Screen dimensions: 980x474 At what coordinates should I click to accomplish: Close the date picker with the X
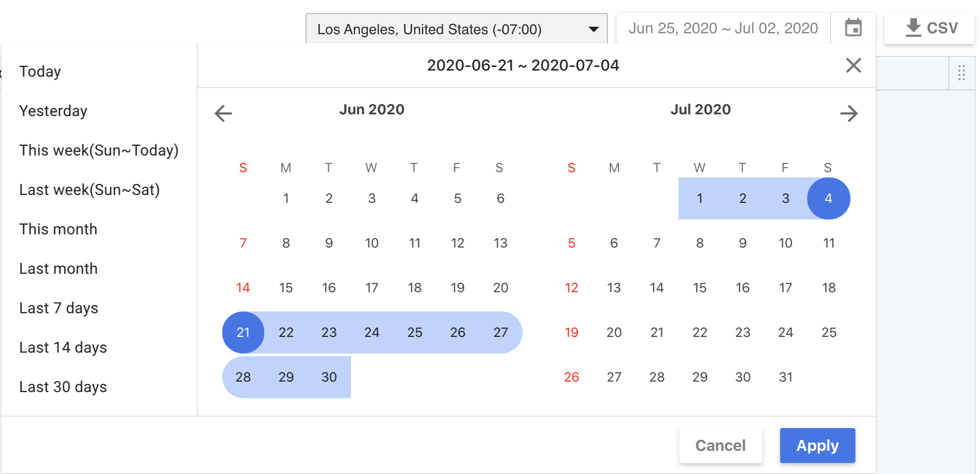pyautogui.click(x=853, y=66)
